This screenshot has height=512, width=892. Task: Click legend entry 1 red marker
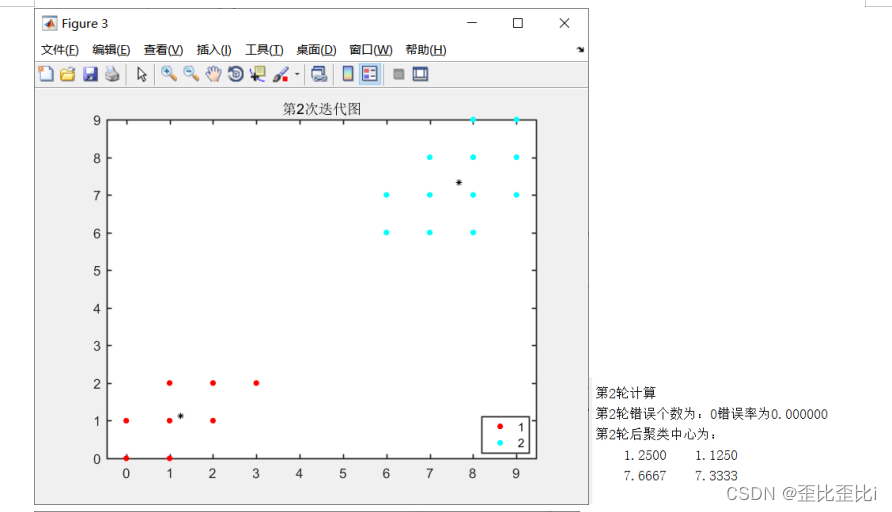point(500,427)
